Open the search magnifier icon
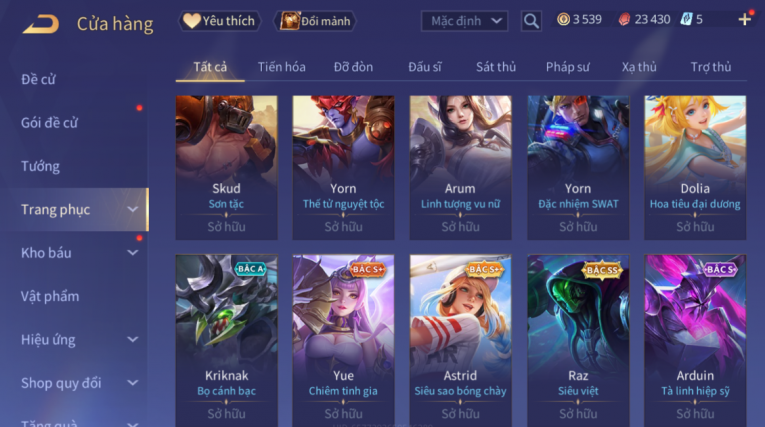 point(531,21)
